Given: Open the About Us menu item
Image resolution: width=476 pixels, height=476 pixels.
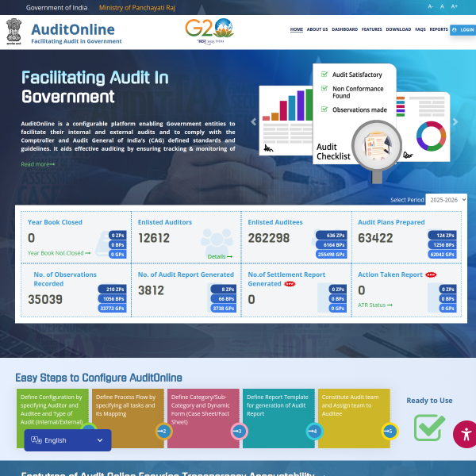Looking at the screenshot, I should click(317, 29).
